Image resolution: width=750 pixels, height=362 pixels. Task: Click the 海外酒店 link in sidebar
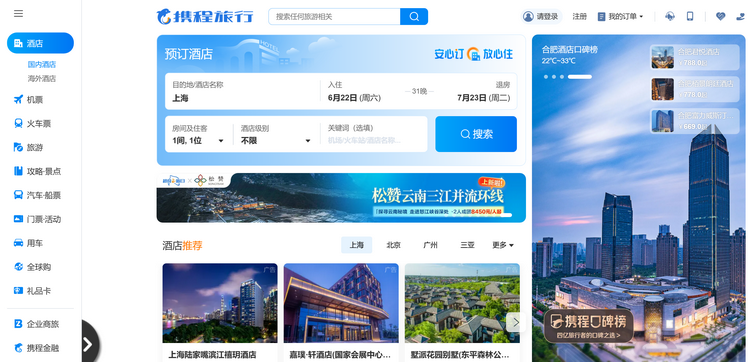[42, 78]
